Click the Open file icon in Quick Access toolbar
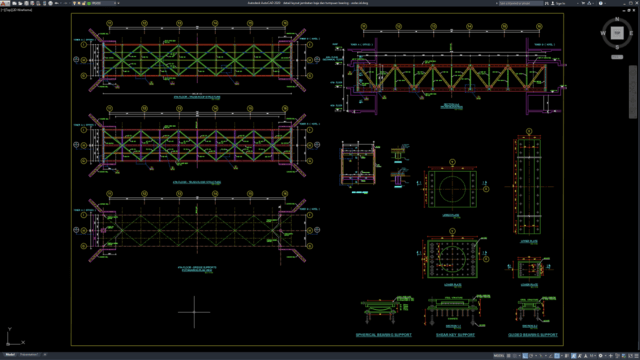 20,3
